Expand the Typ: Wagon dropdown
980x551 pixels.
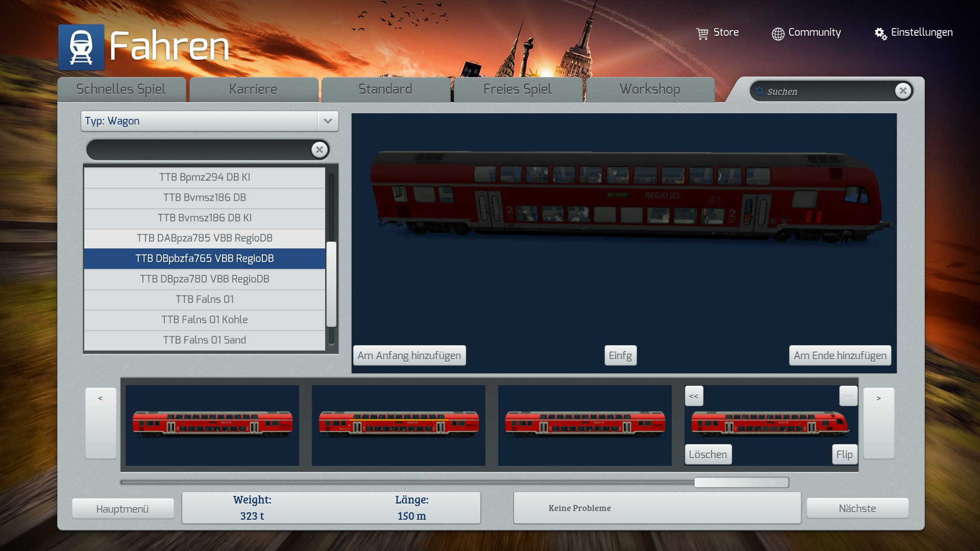click(328, 121)
